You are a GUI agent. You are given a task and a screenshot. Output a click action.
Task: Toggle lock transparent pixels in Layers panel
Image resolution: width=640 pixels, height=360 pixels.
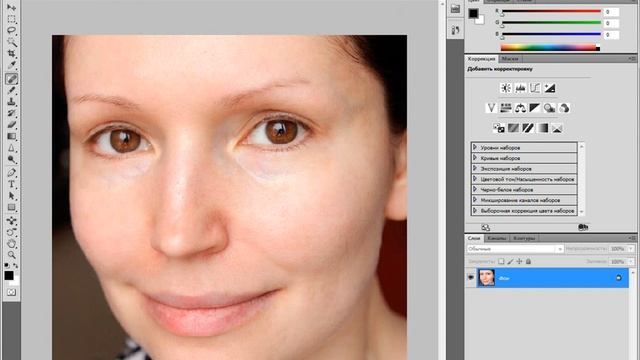pos(501,261)
